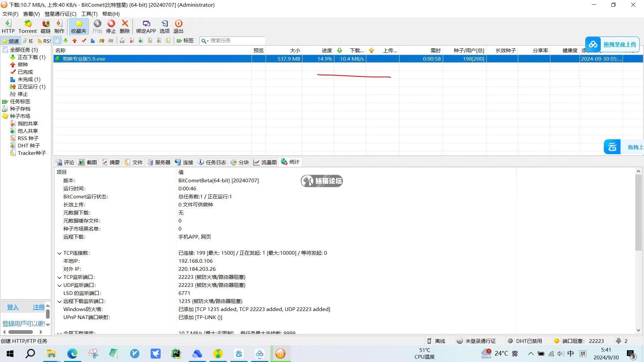Exit BitComet using 退出

pos(178,26)
